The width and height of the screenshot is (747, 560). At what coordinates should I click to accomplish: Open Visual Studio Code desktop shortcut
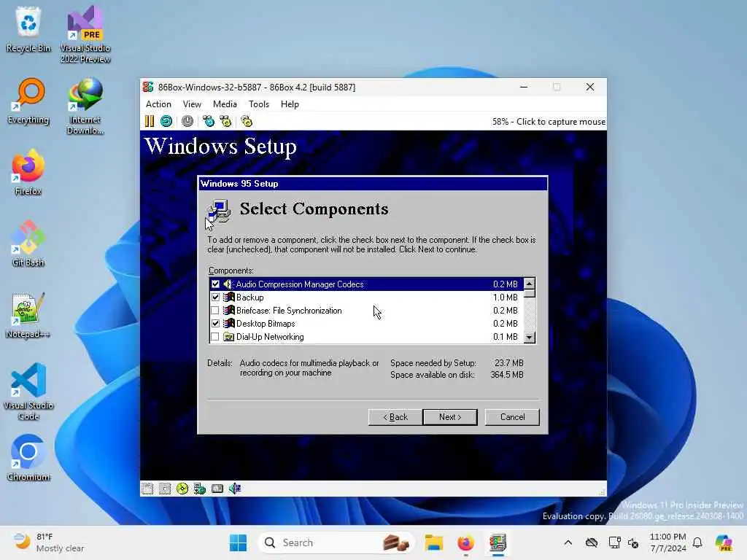pyautogui.click(x=28, y=392)
